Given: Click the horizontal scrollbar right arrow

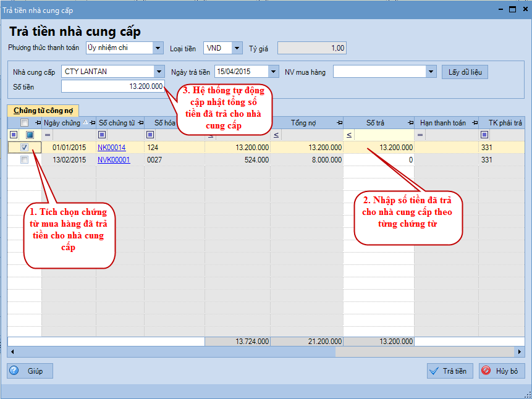Looking at the screenshot, I should click(x=520, y=351).
